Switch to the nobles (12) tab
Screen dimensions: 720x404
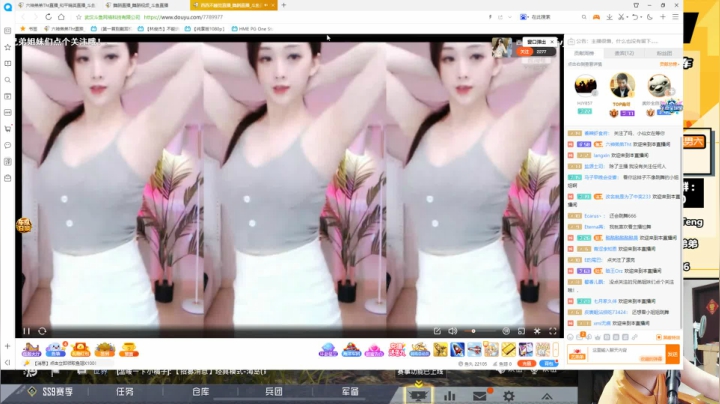624,53
